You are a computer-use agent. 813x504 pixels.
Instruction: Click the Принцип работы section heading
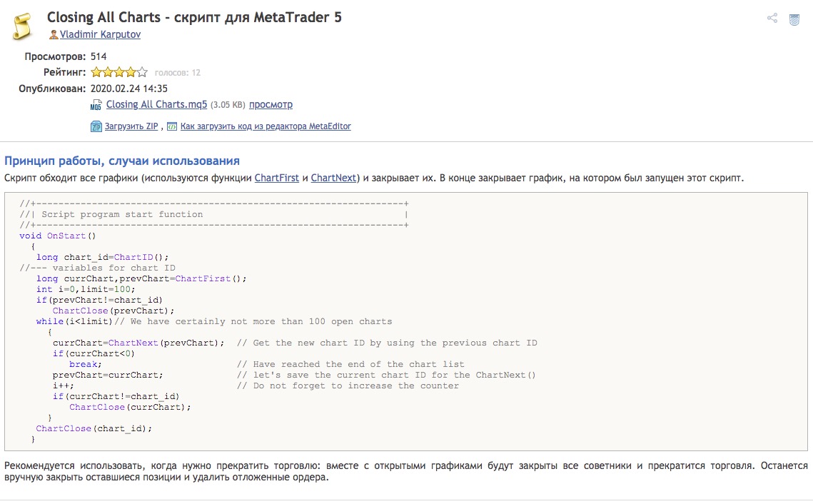coord(122,161)
